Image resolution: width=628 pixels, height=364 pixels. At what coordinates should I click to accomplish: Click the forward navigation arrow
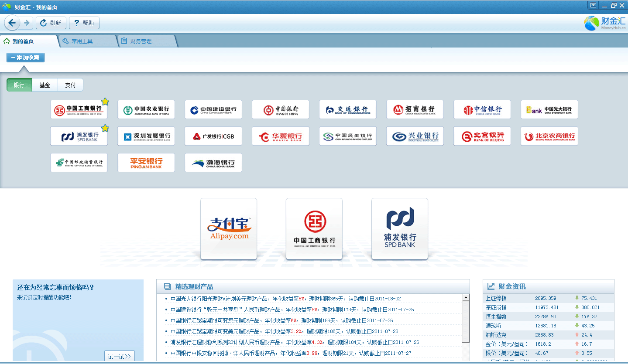pos(27,23)
